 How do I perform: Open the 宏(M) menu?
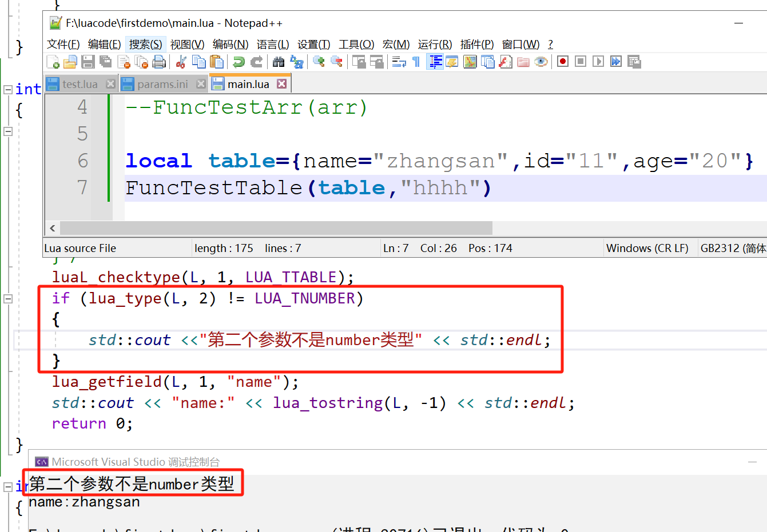[396, 44]
